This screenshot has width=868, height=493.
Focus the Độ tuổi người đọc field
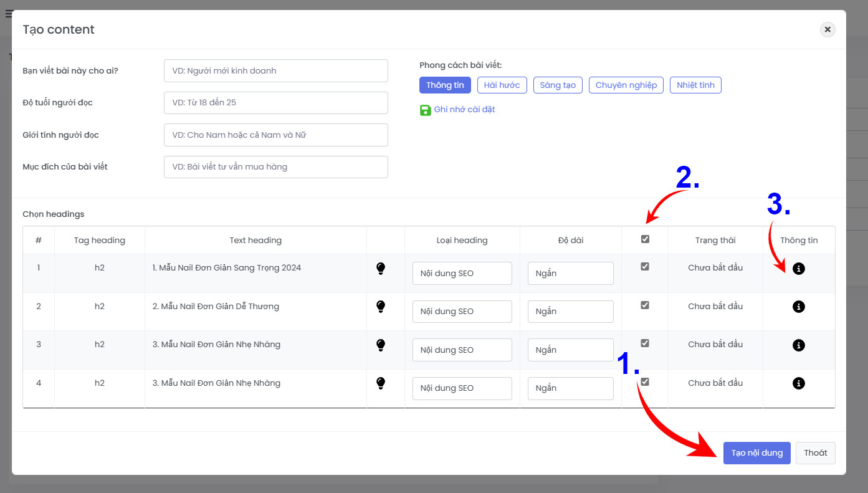276,103
